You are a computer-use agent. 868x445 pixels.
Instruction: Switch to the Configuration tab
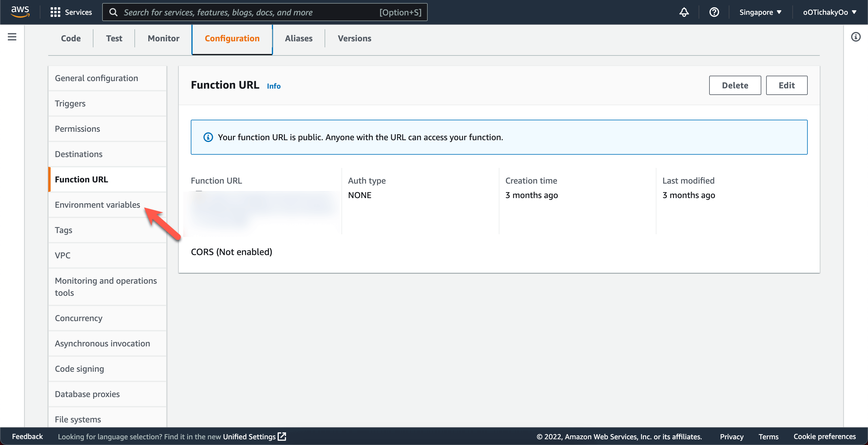232,38
